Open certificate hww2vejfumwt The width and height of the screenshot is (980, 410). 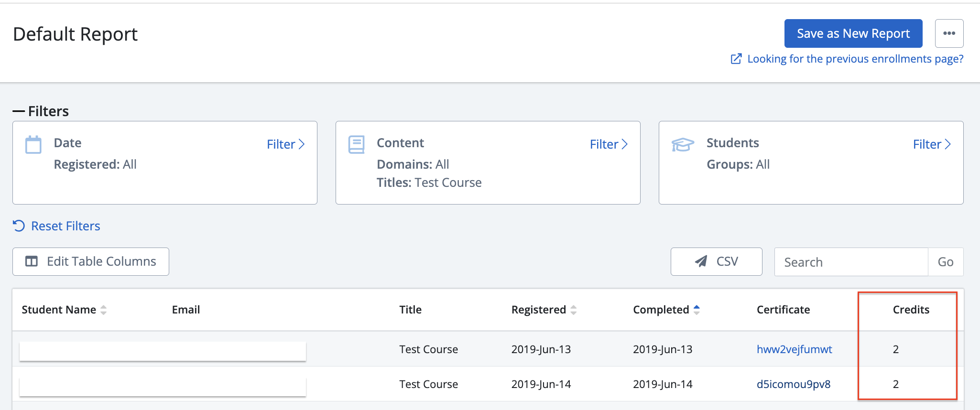[x=794, y=349]
